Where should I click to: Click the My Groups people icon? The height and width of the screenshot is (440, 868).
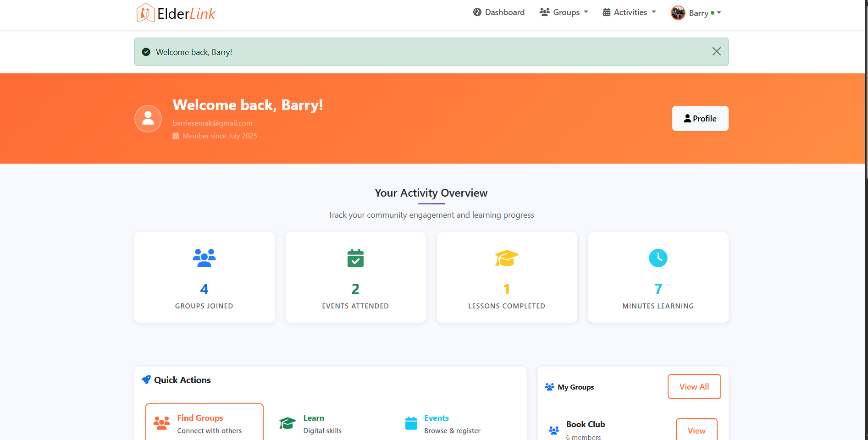coord(549,386)
